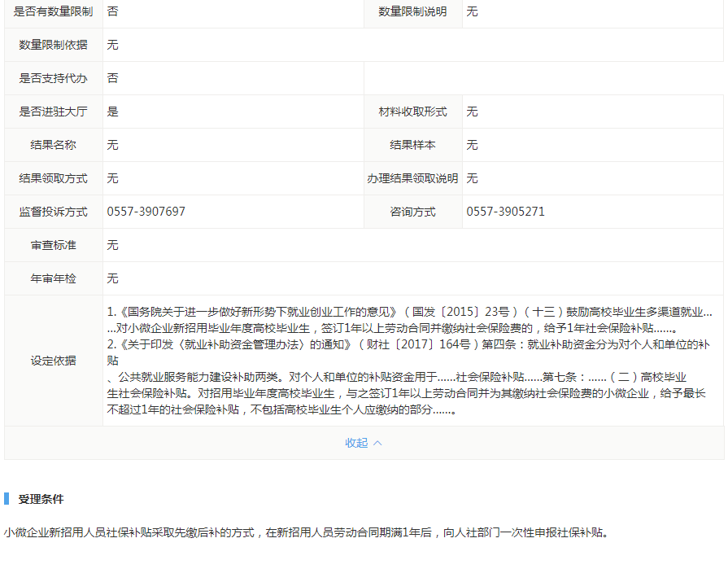The height and width of the screenshot is (582, 728).
Task: Click the 年审年检 row label
Action: click(x=54, y=278)
